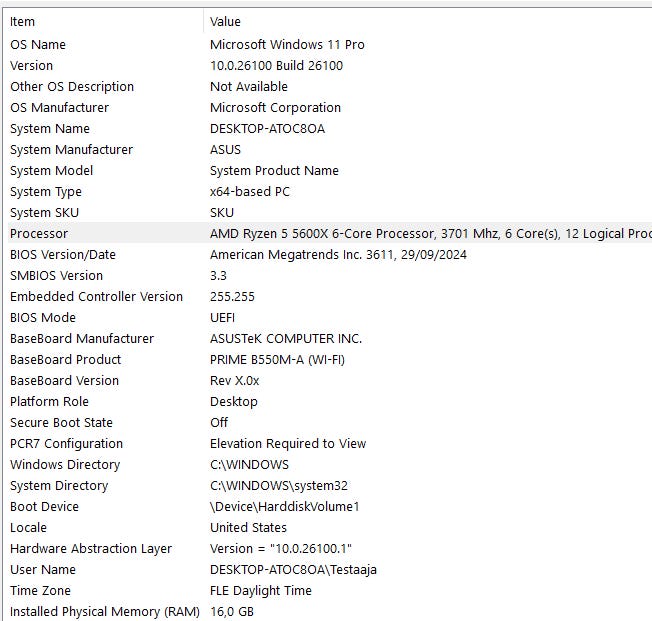This screenshot has height=621, width=652.
Task: Click the 'SKU' value in the System SKU row
Action: (x=222, y=213)
